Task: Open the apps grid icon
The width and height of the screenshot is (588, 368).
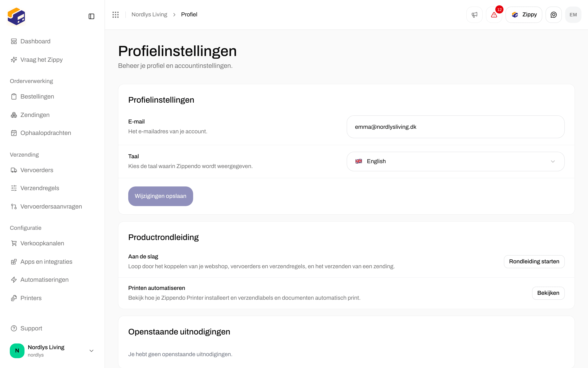Action: point(115,15)
